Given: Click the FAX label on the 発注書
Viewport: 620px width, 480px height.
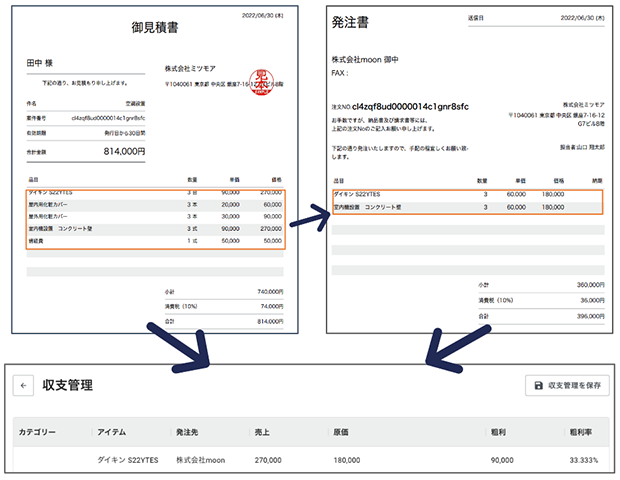Looking at the screenshot, I should coord(340,73).
